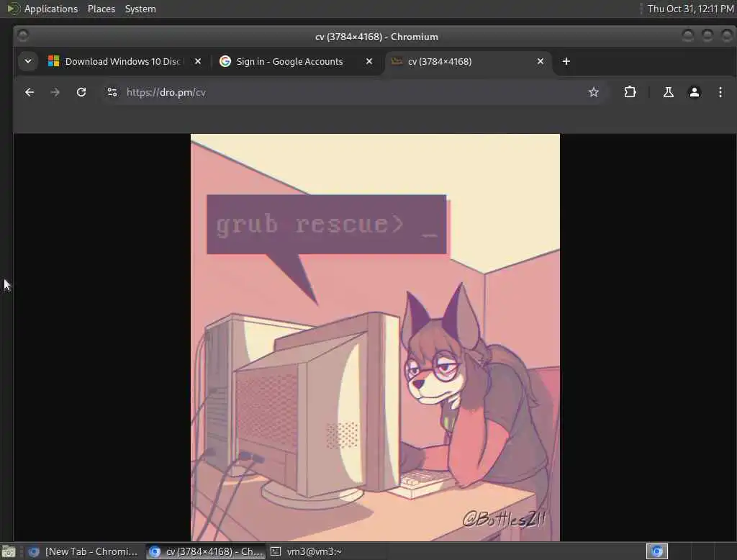Close the Google Accounts sign-in tab
Image resolution: width=737 pixels, height=560 pixels.
[369, 62]
